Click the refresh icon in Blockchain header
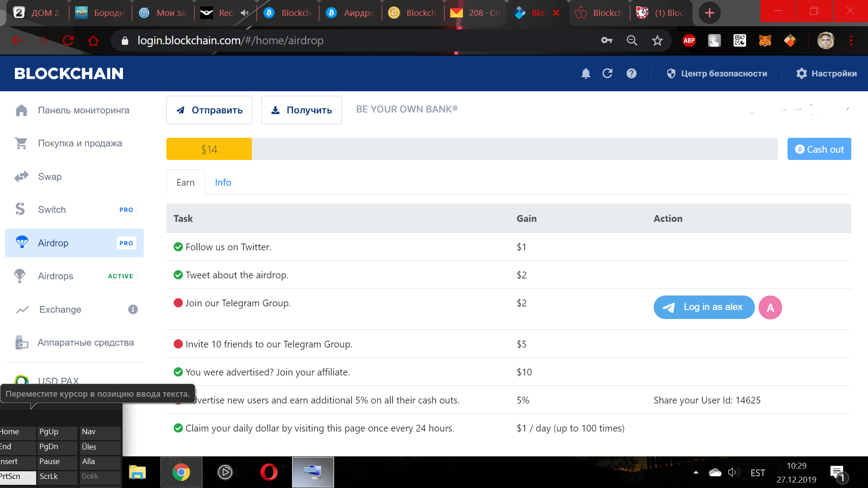This screenshot has height=488, width=868. [607, 73]
